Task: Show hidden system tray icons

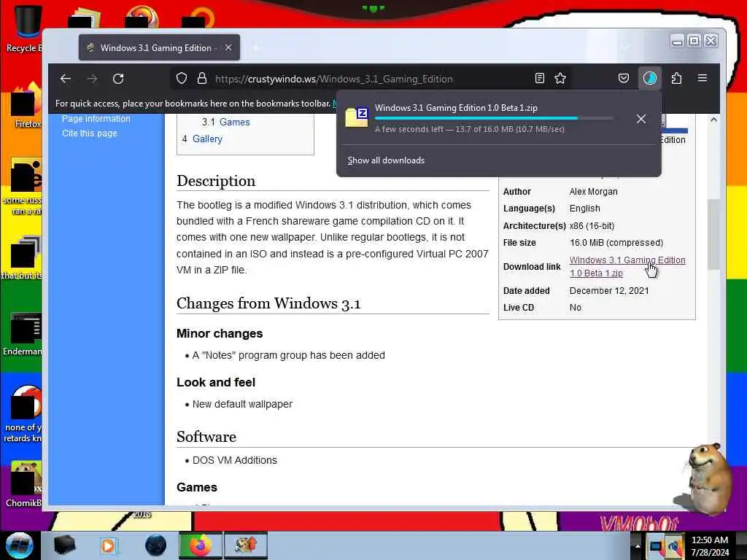Action: (x=638, y=546)
